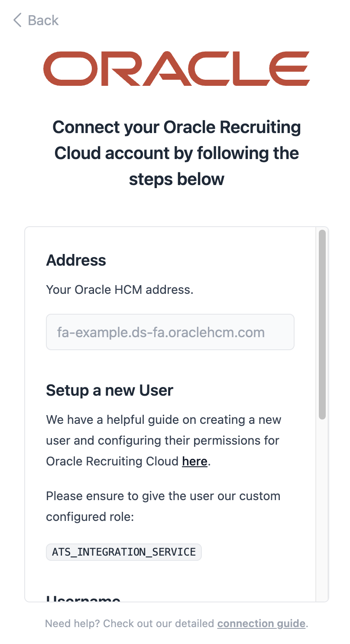Click the "Oracle Recruiting Cloud" text before "here"
Image resolution: width=350 pixels, height=644 pixels.
click(x=112, y=461)
